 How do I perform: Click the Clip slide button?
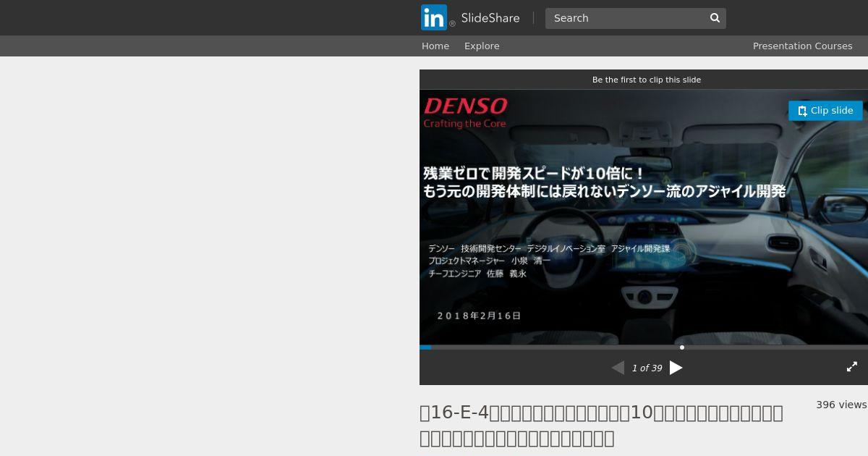(825, 111)
